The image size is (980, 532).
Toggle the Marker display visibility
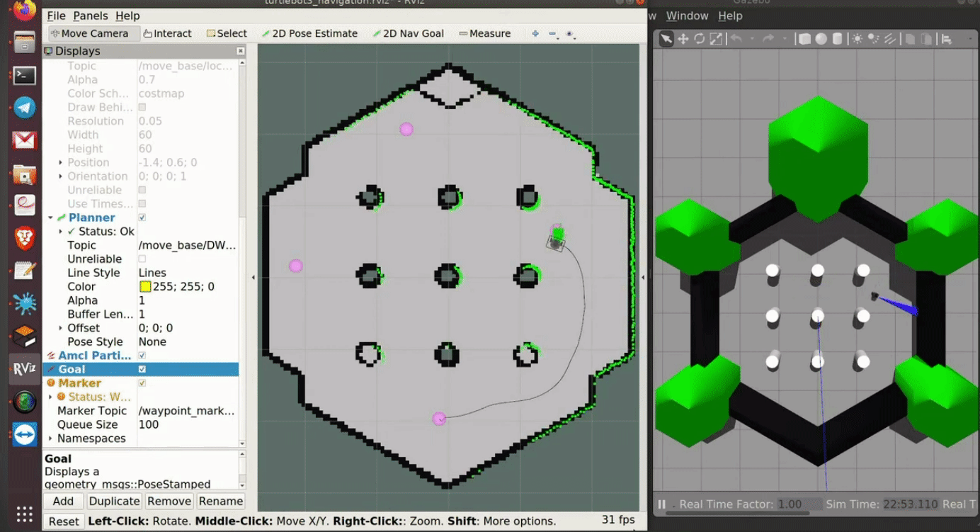(x=143, y=383)
